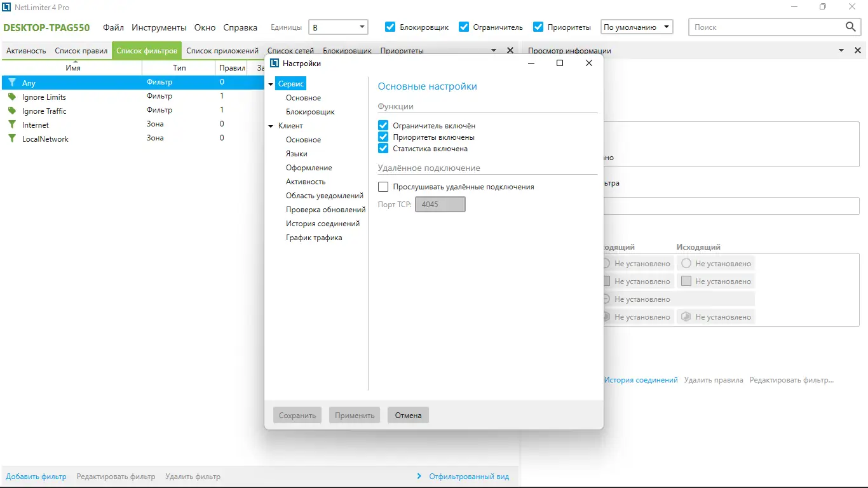The width and height of the screenshot is (868, 488).
Task: Close the left tab panel with the X
Action: [510, 50]
